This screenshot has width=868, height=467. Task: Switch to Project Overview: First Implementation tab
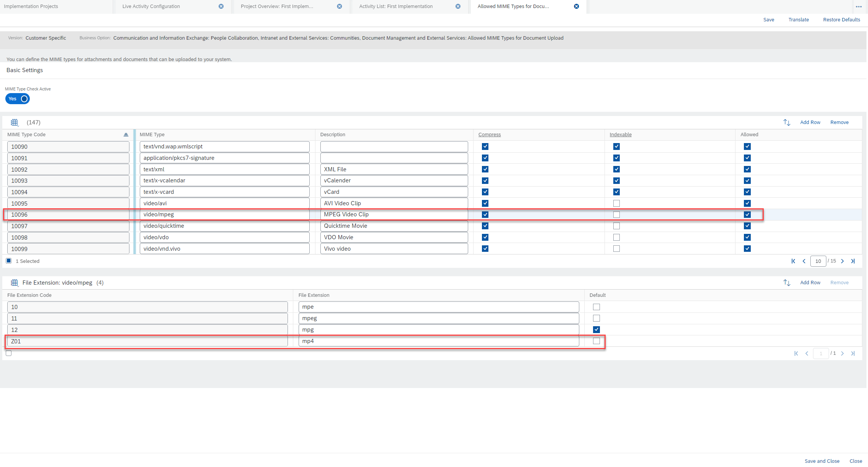(277, 6)
